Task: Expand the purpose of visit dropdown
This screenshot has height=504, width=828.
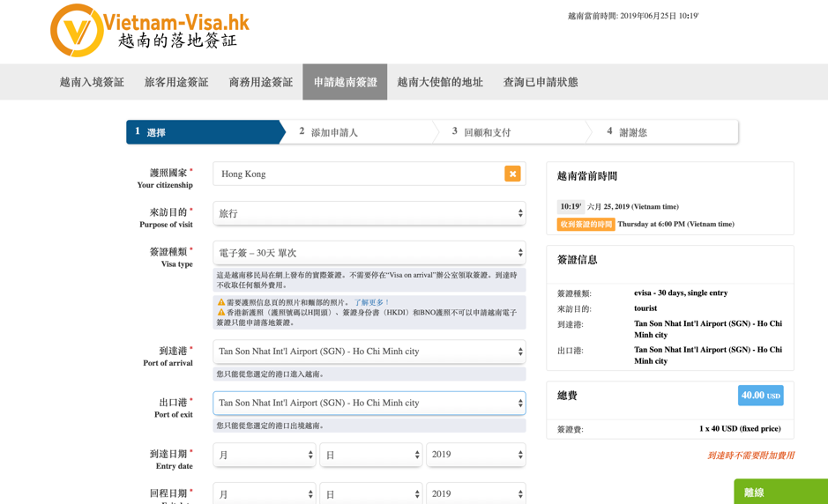Action: (x=369, y=213)
